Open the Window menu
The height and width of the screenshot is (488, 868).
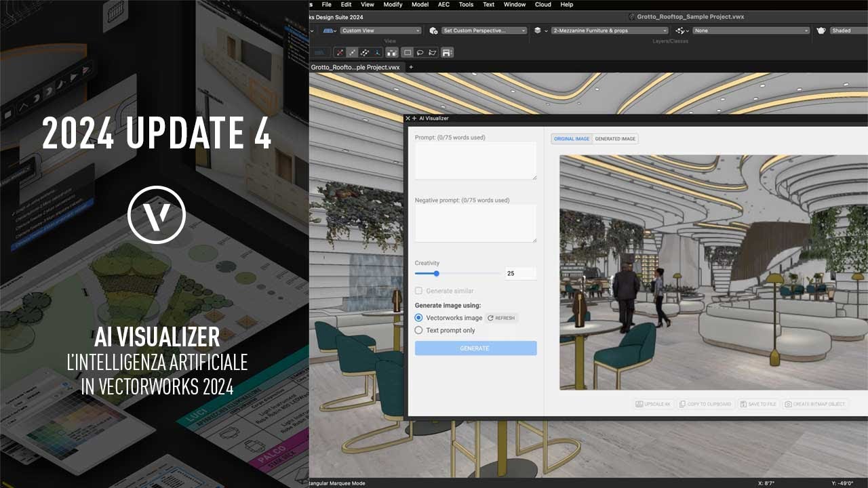[x=515, y=4]
